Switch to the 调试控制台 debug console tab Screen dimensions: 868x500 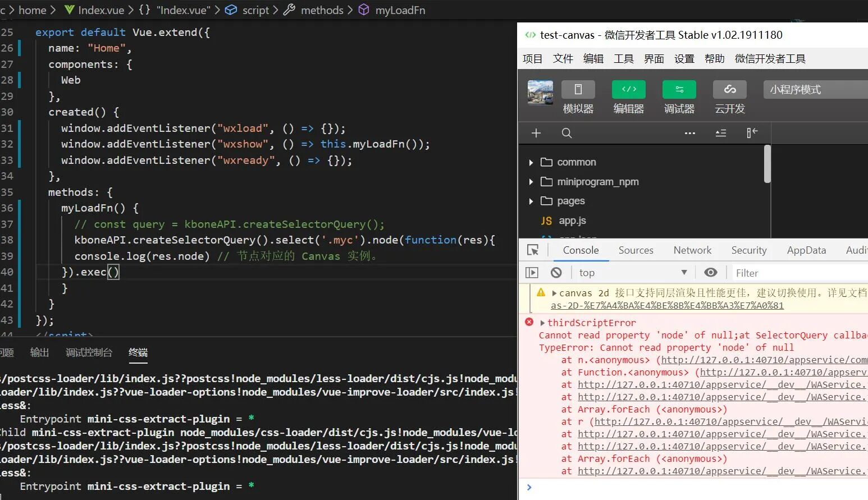pyautogui.click(x=89, y=352)
